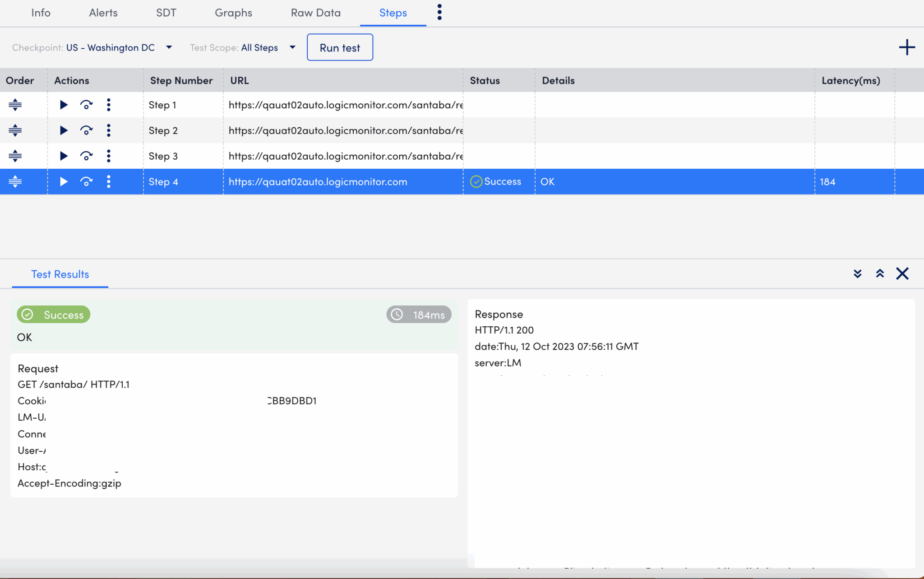The height and width of the screenshot is (579, 924).
Task: Open Step 3 more actions menu
Action: [108, 156]
